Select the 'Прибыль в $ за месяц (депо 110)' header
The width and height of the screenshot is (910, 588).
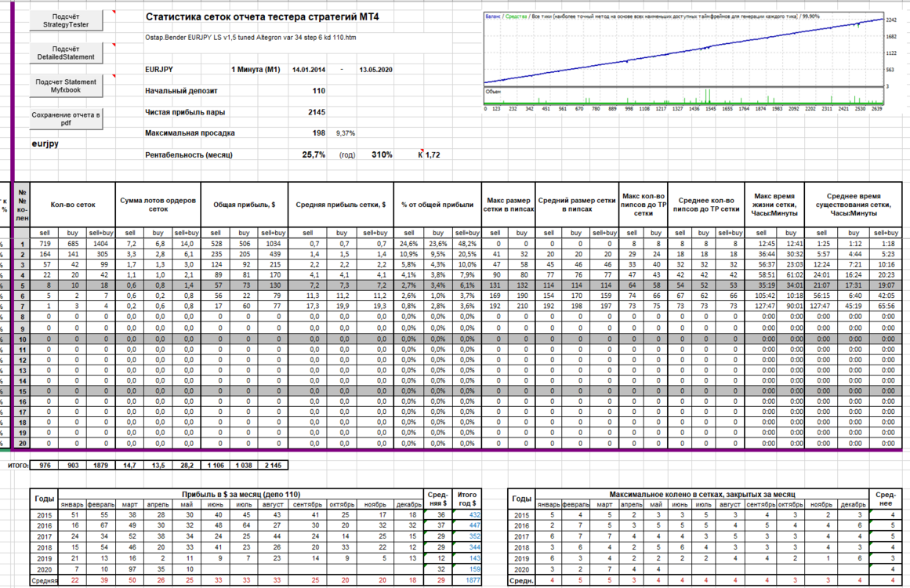click(x=241, y=495)
